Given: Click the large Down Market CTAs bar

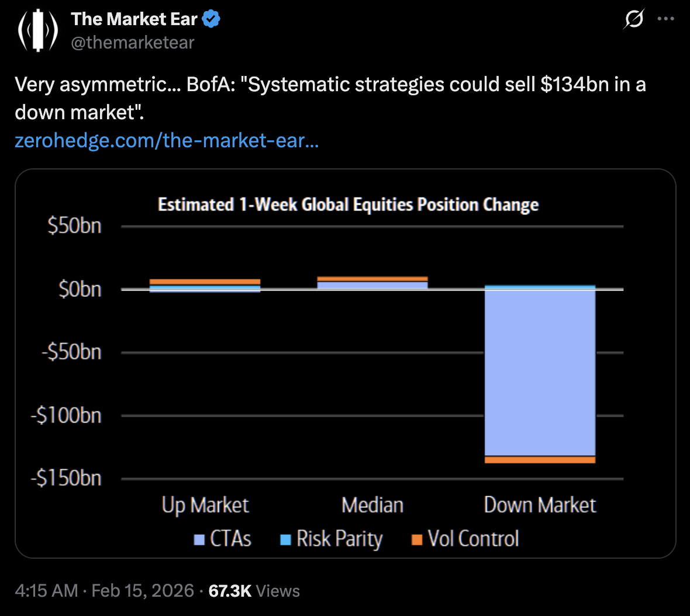Looking at the screenshot, I should point(540,372).
